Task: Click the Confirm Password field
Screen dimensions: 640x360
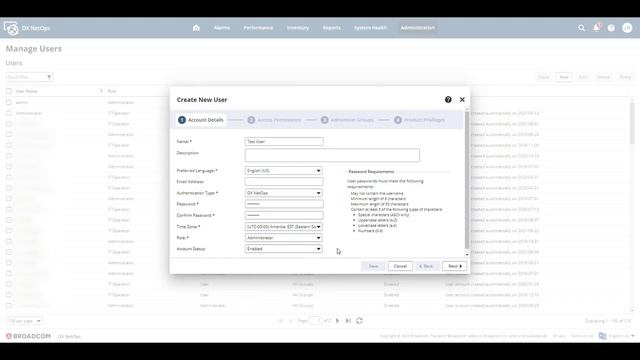Action: 284,215
